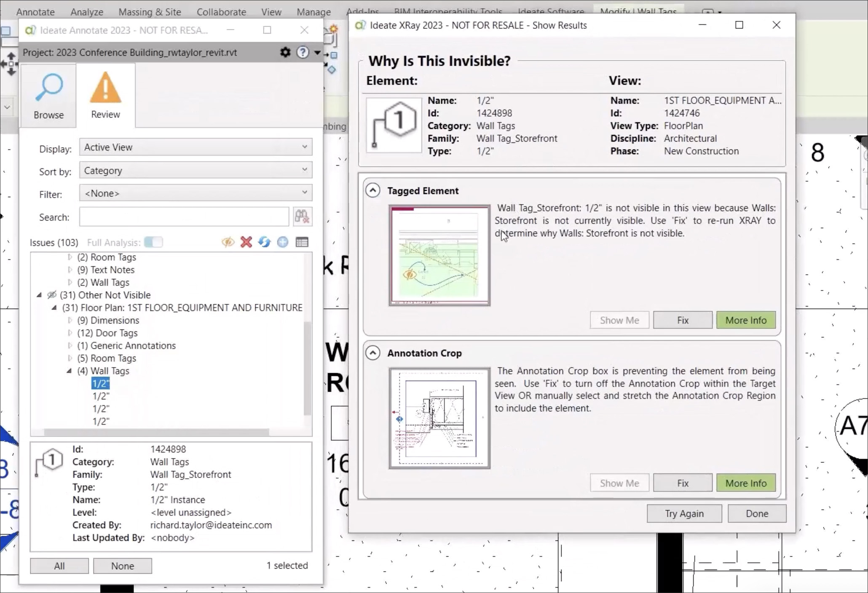Open the Display dropdown showing Active View
The image size is (868, 593).
(196, 147)
